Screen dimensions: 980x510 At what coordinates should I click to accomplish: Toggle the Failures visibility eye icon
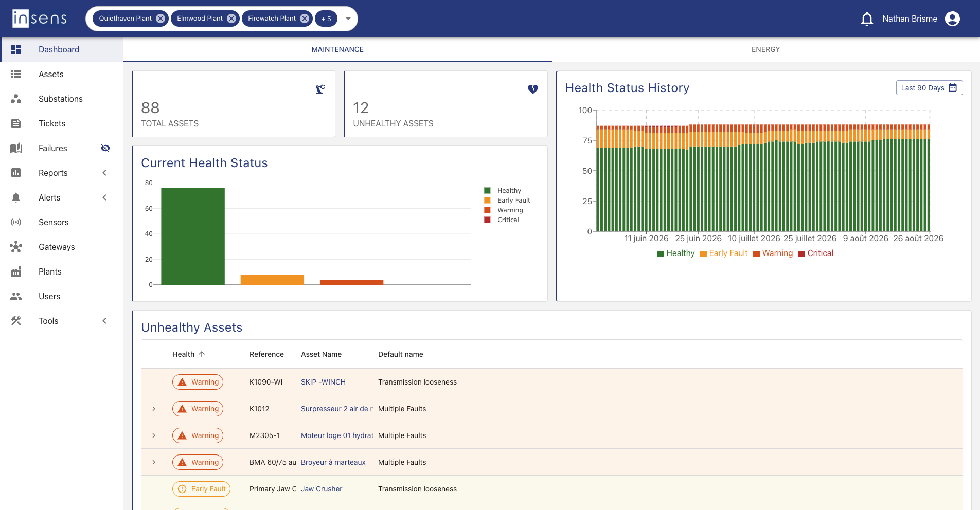click(105, 148)
